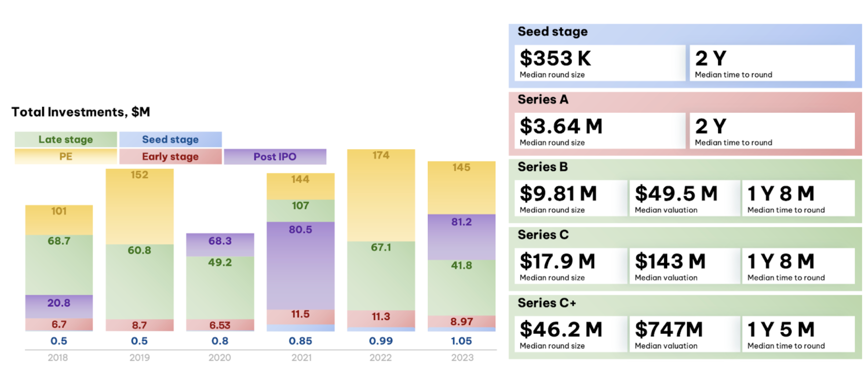The height and width of the screenshot is (373, 868).
Task: Click the Late stage legend label
Action: tap(66, 139)
